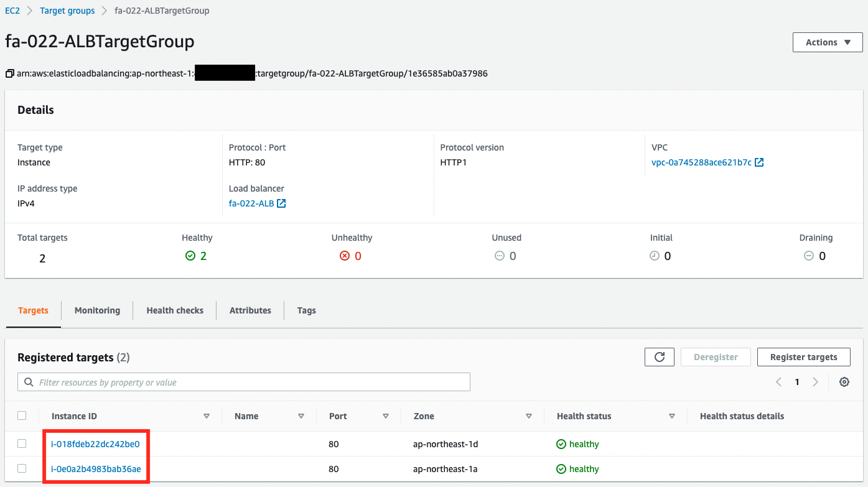This screenshot has width=868, height=487.
Task: Go to next page arrow
Action: pyautogui.click(x=815, y=382)
